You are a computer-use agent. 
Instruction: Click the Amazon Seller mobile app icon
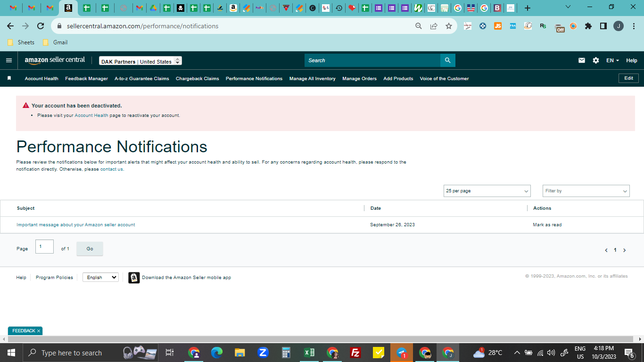pos(134,278)
